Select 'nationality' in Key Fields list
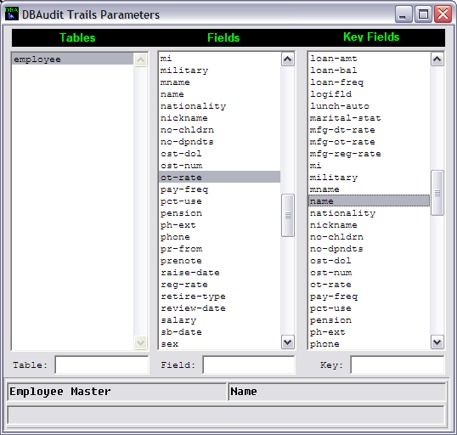This screenshot has height=435, width=457. (369, 213)
